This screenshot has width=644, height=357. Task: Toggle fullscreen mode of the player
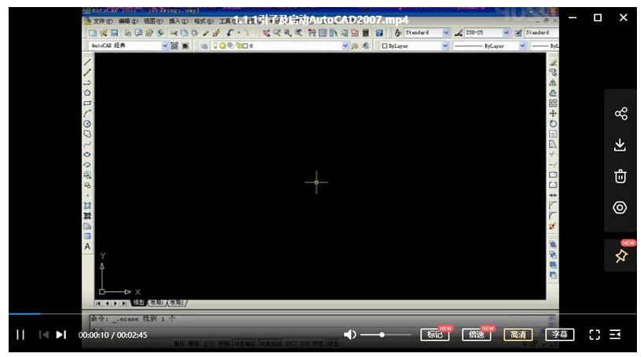click(x=595, y=335)
